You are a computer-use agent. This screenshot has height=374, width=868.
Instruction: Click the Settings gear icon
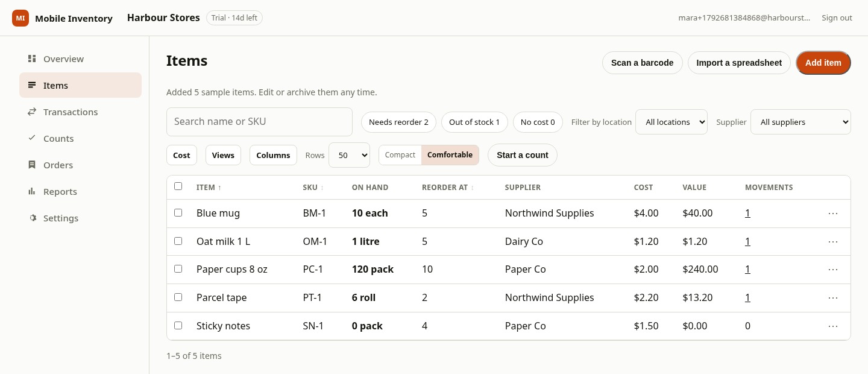click(x=32, y=218)
